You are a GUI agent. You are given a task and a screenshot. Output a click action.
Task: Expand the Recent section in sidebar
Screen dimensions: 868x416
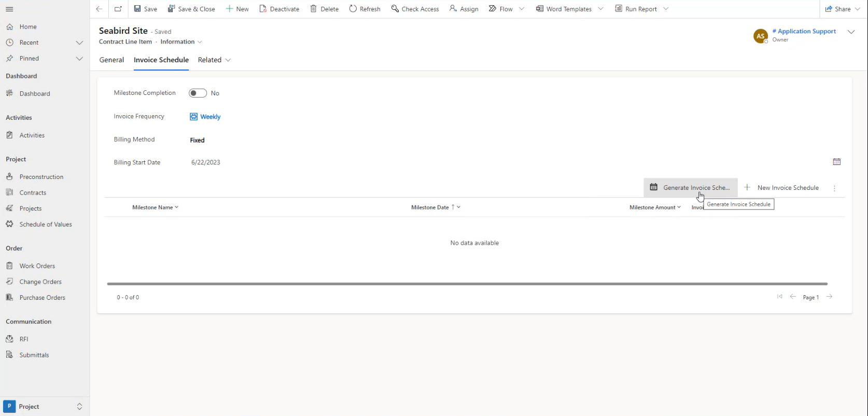[x=79, y=43]
